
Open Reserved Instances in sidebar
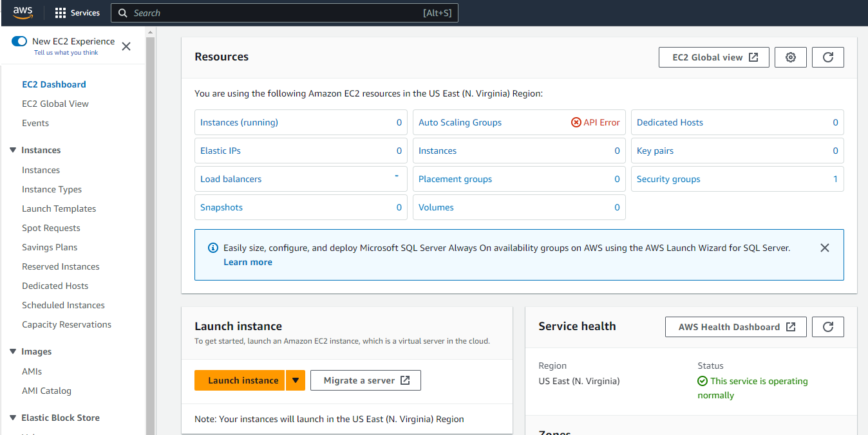(61, 266)
